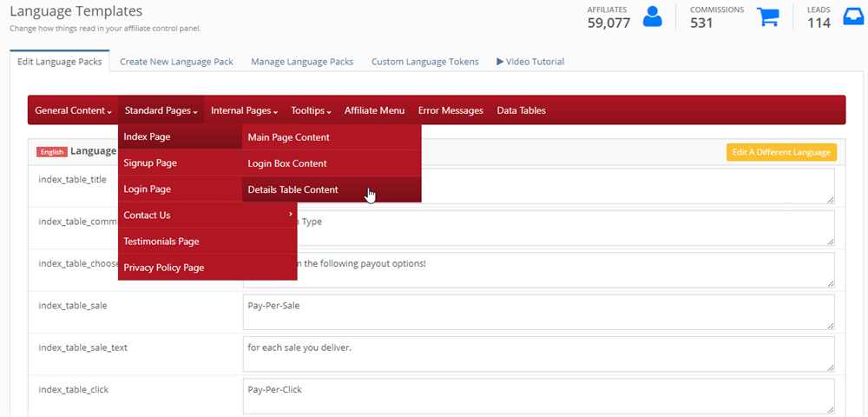Viewport: 868px width, 417px height.
Task: Click the affiliates count 59,077
Action: pos(608,23)
